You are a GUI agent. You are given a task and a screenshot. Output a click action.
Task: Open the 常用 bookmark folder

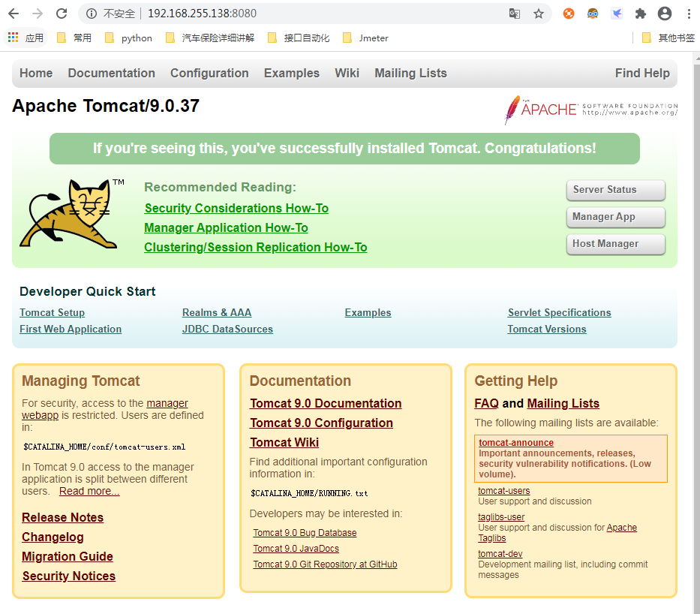[x=74, y=38]
